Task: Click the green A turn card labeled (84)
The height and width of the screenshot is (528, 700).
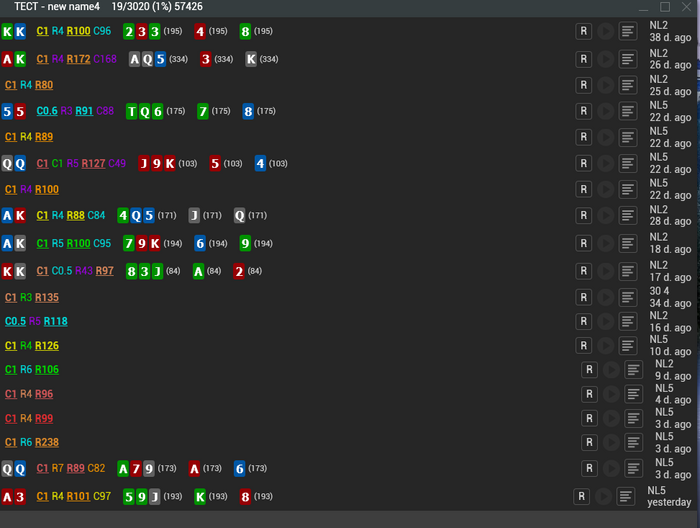Action: point(198,271)
